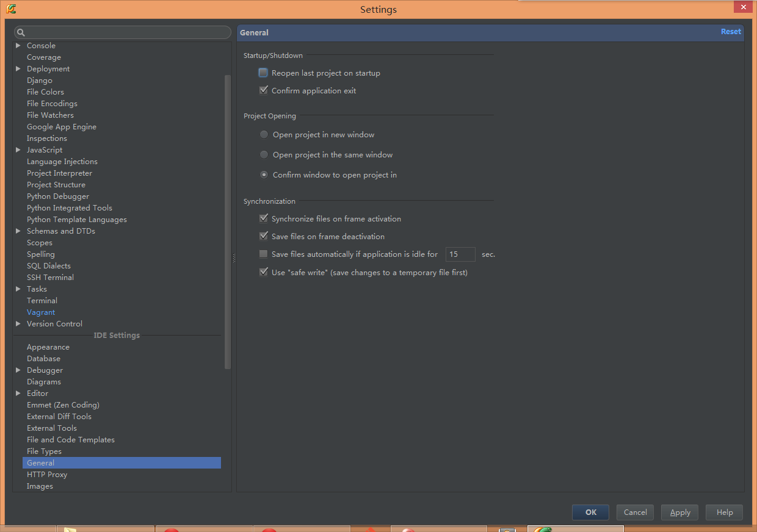Disable Save files on frame deactivation

pos(263,237)
